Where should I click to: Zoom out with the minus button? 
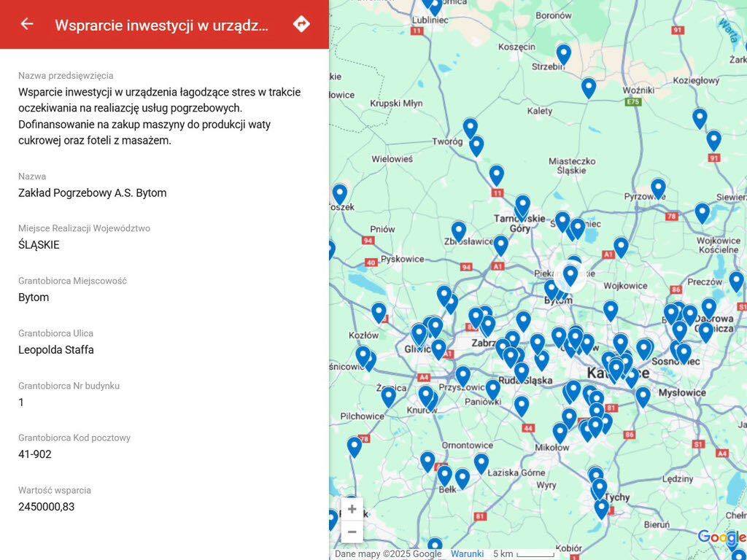click(x=352, y=532)
